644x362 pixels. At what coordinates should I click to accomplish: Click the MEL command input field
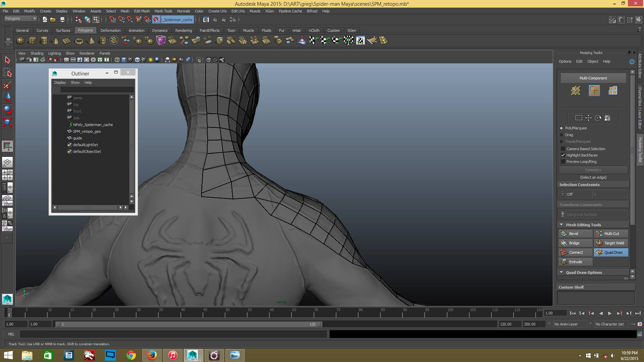pos(173,334)
